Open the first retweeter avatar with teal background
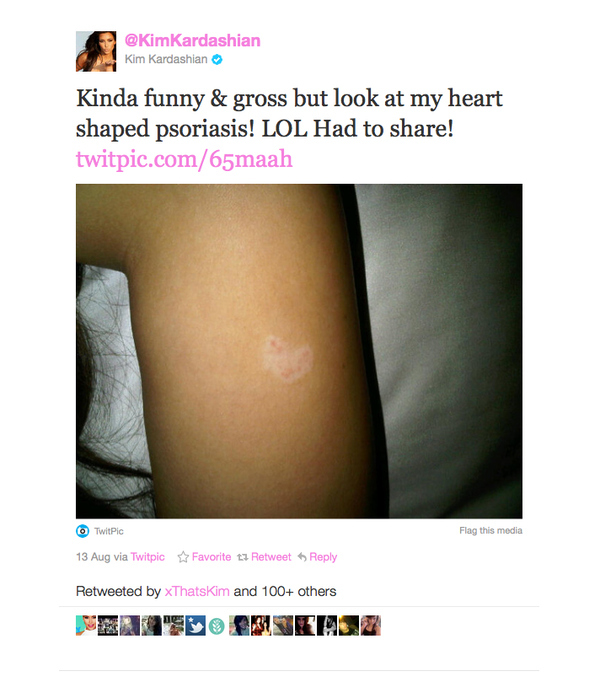600x698 pixels. [86, 625]
